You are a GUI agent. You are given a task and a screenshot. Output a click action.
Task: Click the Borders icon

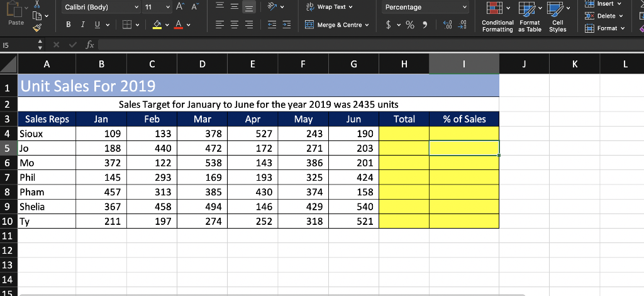click(x=127, y=25)
